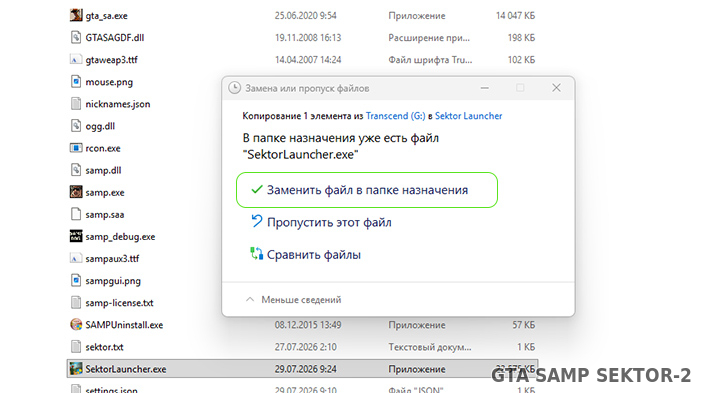Click the green checkmark replace icon
Screen dimensions: 702x393
click(x=257, y=189)
